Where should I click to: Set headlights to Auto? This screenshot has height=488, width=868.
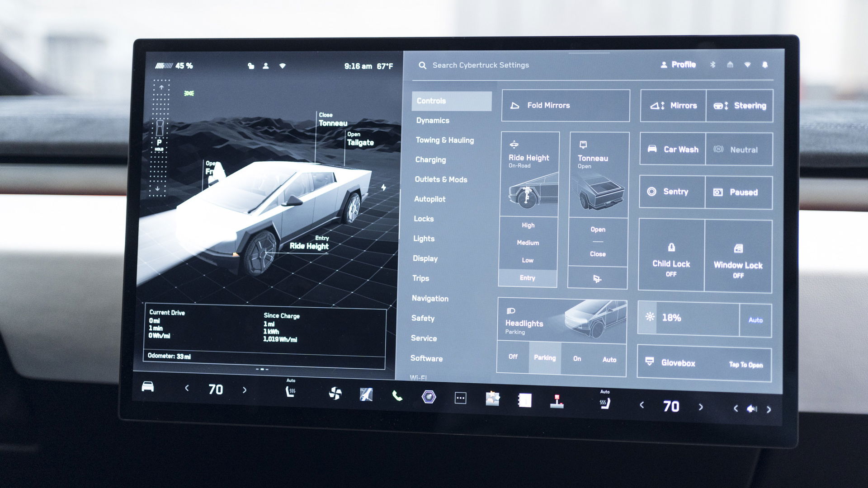coord(609,360)
